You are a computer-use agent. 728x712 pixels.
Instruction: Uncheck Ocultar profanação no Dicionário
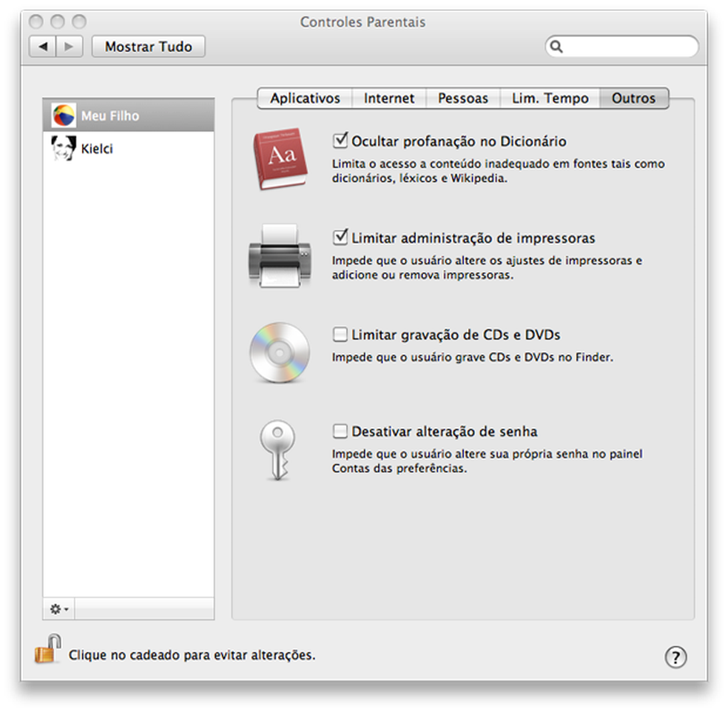(x=340, y=141)
